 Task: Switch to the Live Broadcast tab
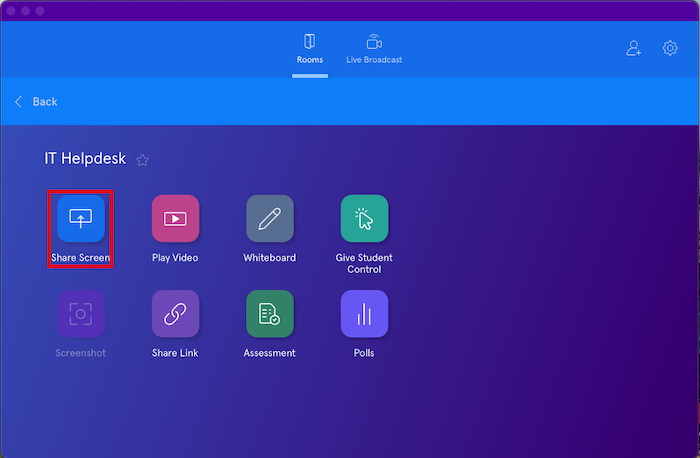[374, 49]
